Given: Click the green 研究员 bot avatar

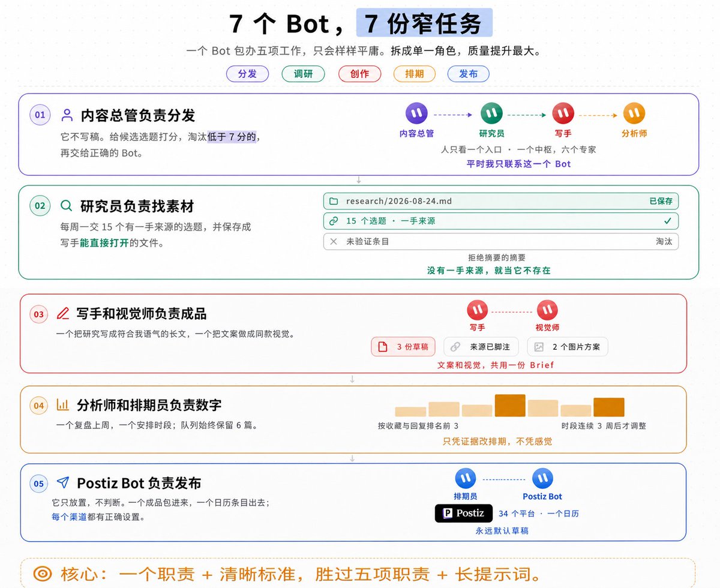Looking at the screenshot, I should (x=491, y=113).
